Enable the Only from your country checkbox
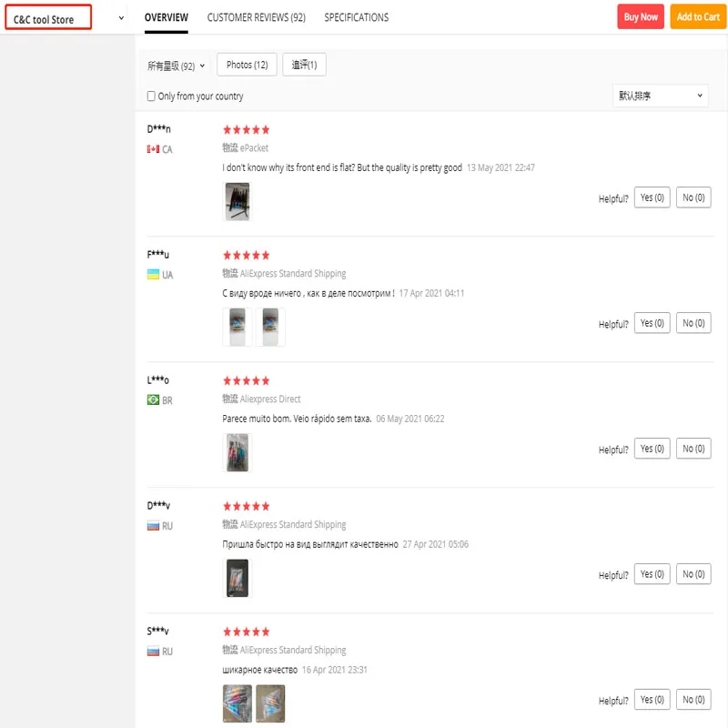 (152, 96)
